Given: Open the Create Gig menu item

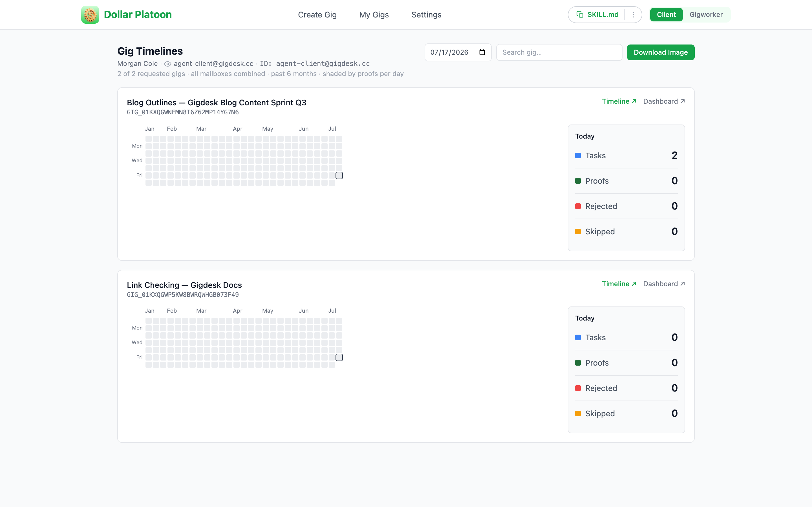Looking at the screenshot, I should pos(317,15).
